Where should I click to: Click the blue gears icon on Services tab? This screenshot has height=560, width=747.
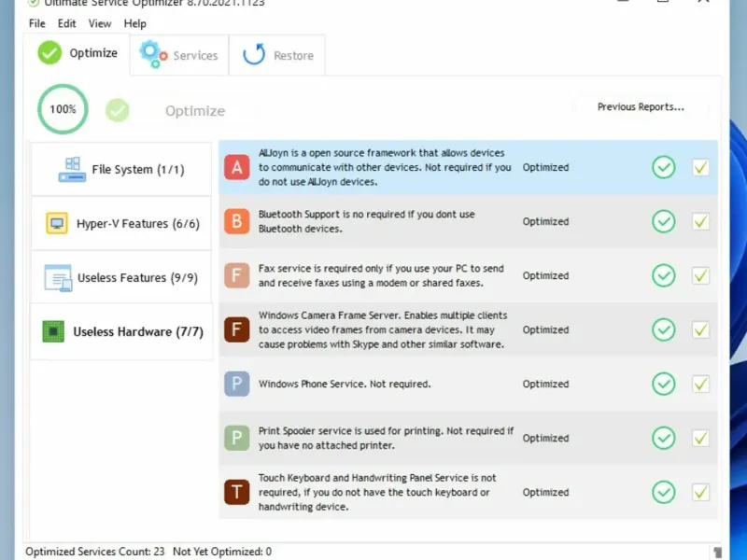tap(153, 54)
